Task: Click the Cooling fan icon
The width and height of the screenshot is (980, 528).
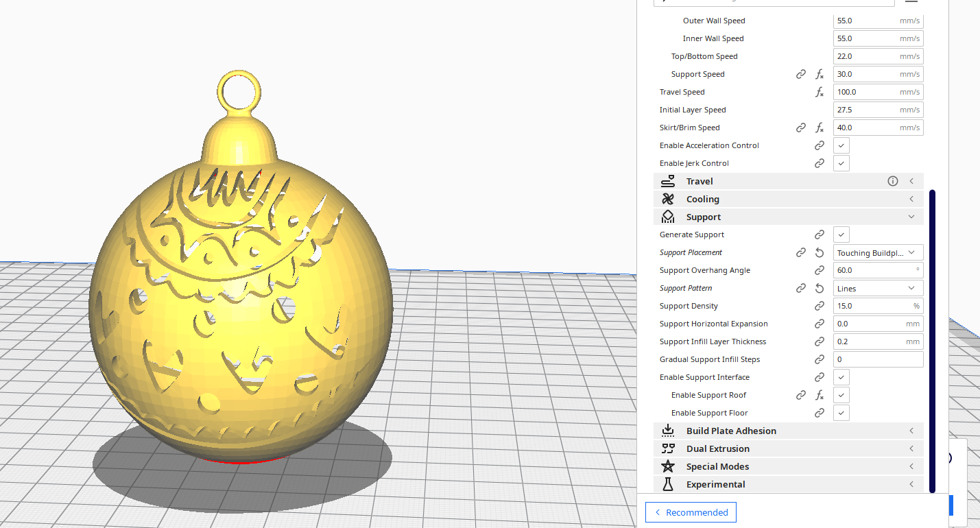Action: click(667, 198)
